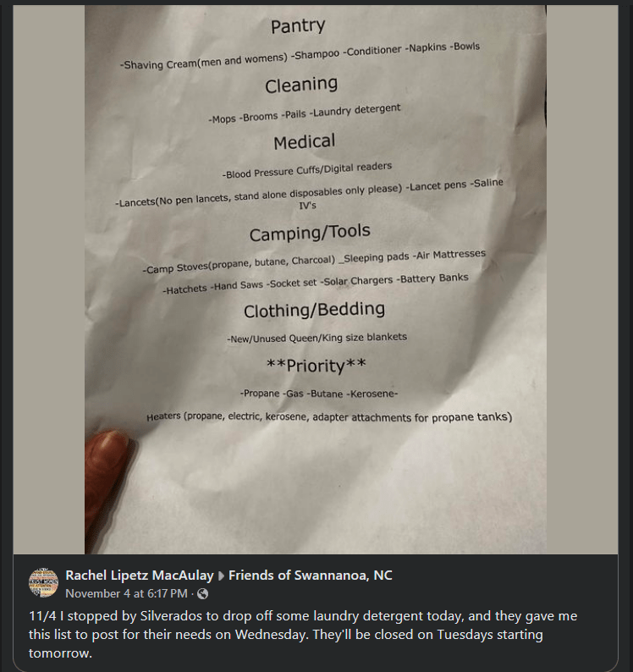The width and height of the screenshot is (633, 672).
Task: Click the Shaving Cream, Shampoo, Conditioner line
Action: point(300,56)
